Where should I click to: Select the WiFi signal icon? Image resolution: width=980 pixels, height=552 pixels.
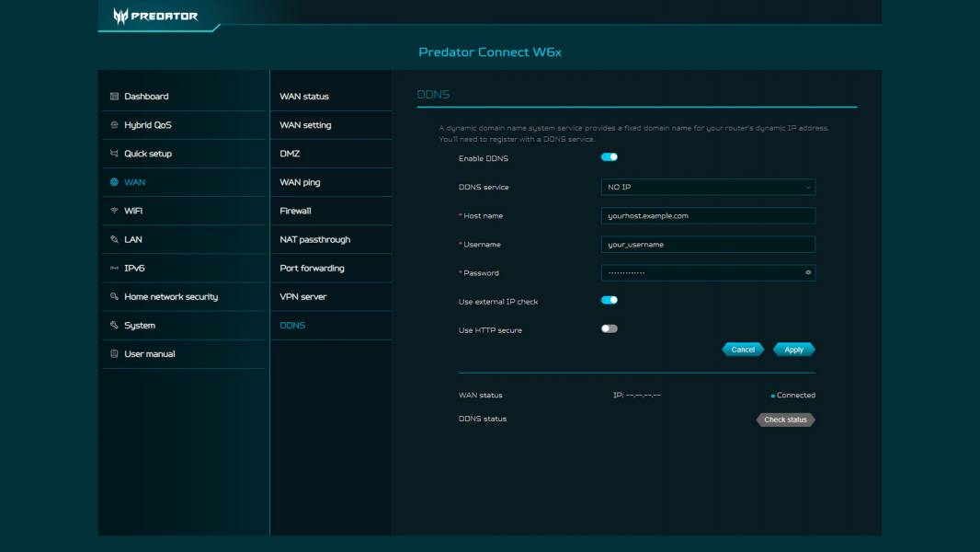pyautogui.click(x=114, y=210)
